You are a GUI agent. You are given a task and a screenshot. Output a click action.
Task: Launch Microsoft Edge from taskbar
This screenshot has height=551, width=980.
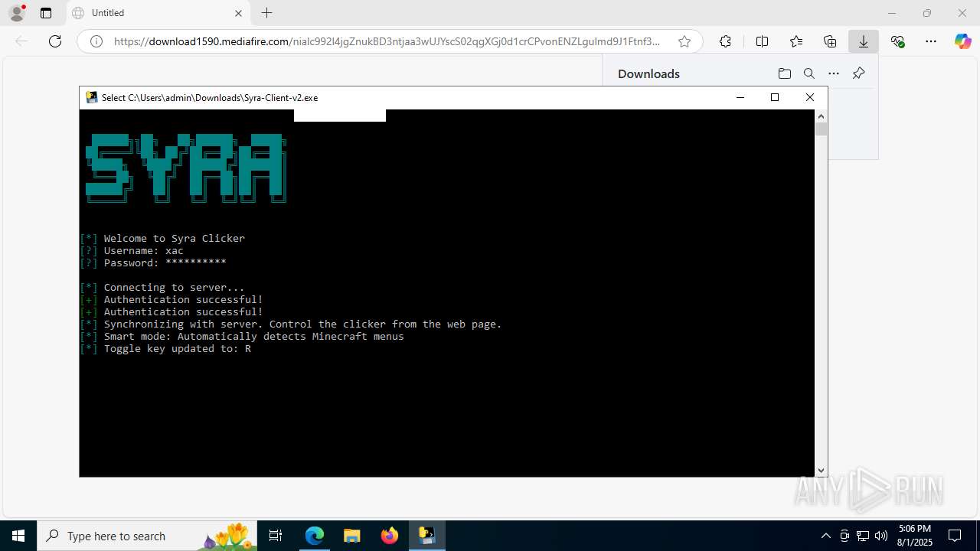pos(315,536)
